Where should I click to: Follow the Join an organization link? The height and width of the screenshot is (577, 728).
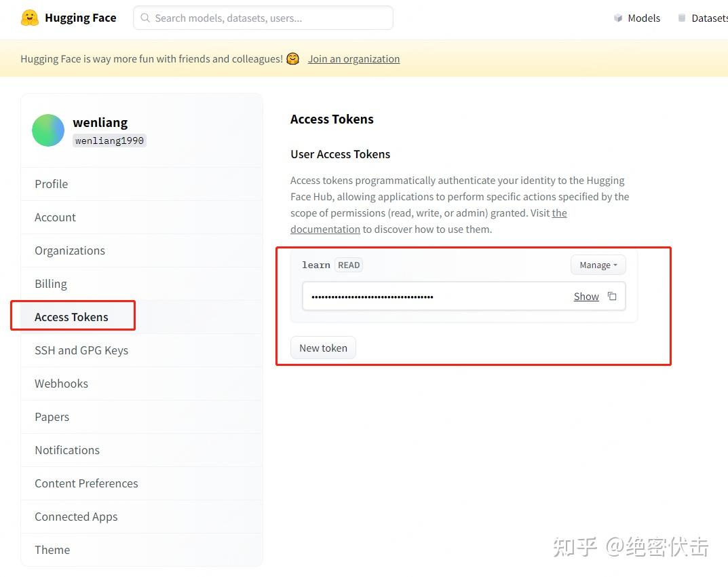[x=353, y=59]
